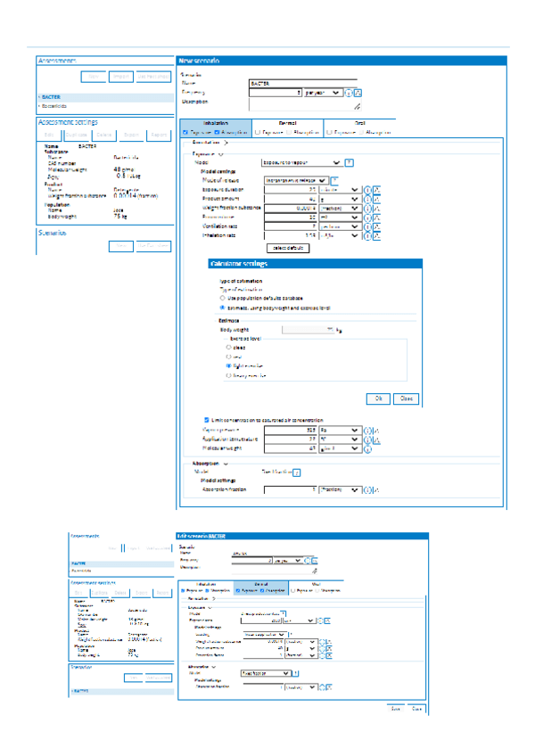Choose Heavy exercise level radio button
This screenshot has height=756, width=535.
(x=228, y=375)
